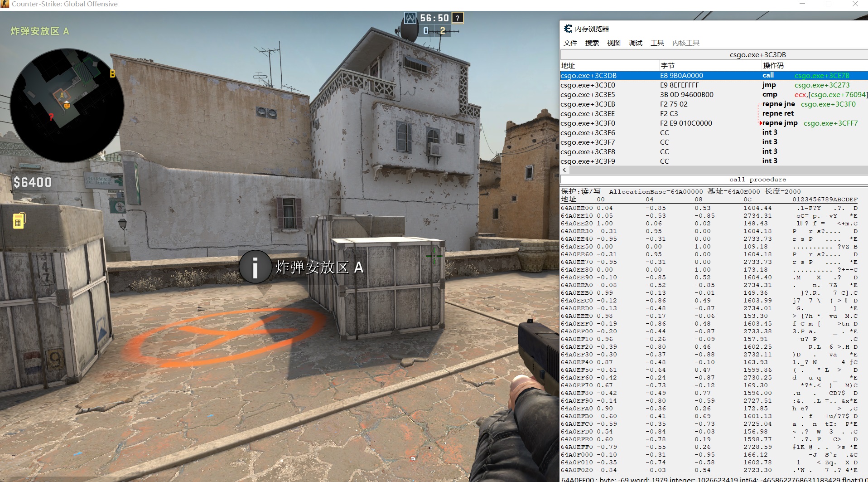The image size is (868, 482).
Task: Select disassembly row csgo.exe+3C3F6
Action: pos(714,132)
